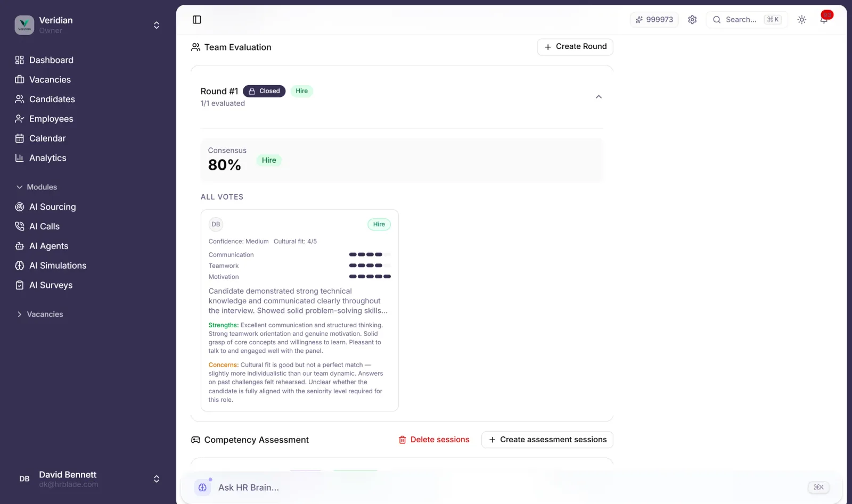The image size is (852, 504).
Task: Click the Communication rating bar
Action: tap(370, 255)
